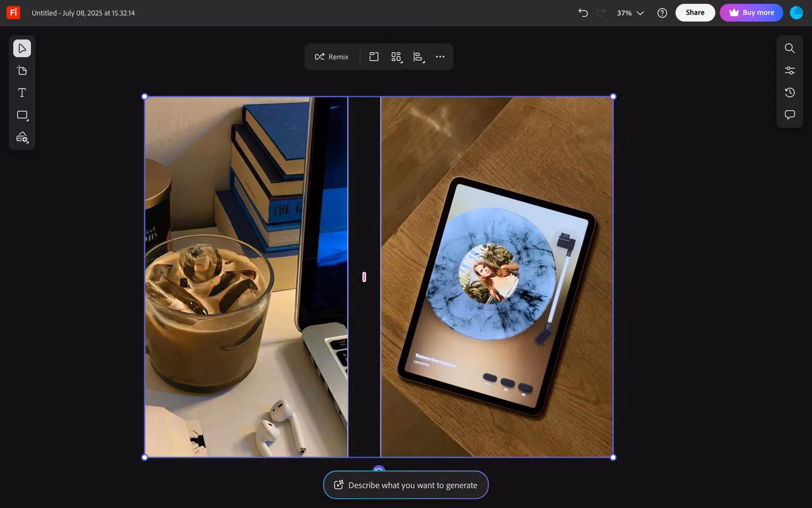Open the comments panel
This screenshot has width=812, height=508.
[789, 114]
